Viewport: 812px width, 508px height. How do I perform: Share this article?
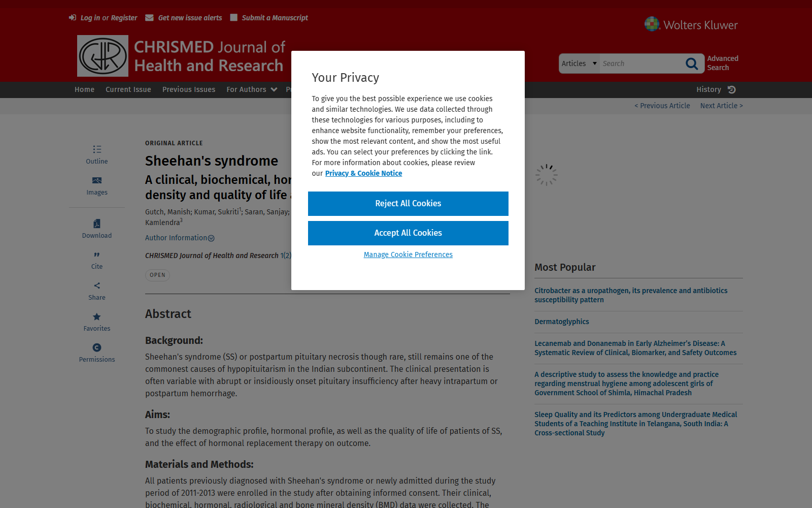tap(97, 291)
